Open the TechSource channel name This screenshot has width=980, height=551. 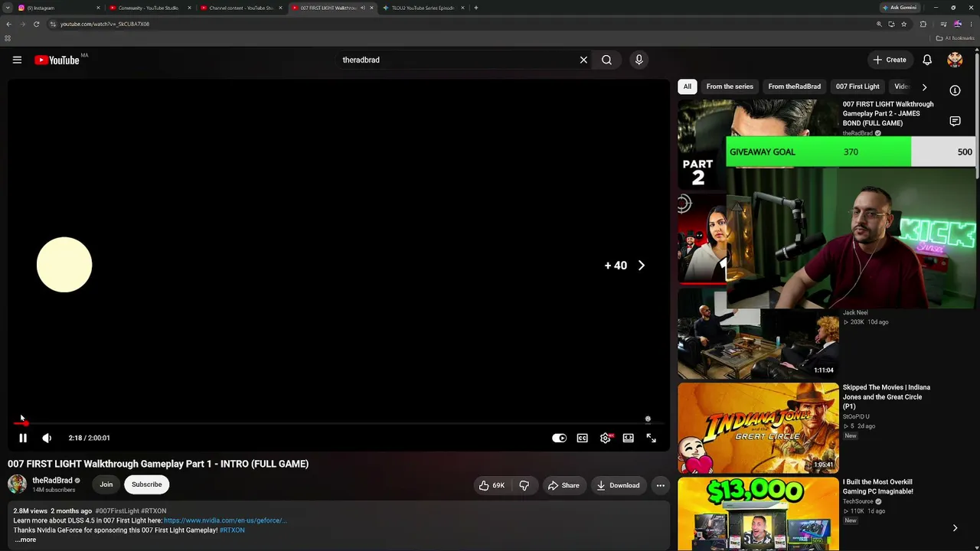(858, 501)
